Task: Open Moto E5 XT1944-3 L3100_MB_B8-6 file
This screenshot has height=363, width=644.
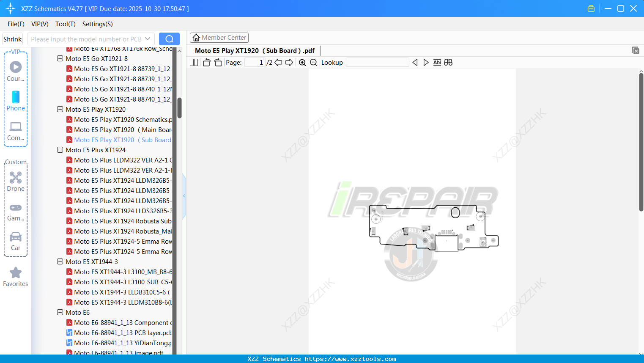Action: click(119, 272)
